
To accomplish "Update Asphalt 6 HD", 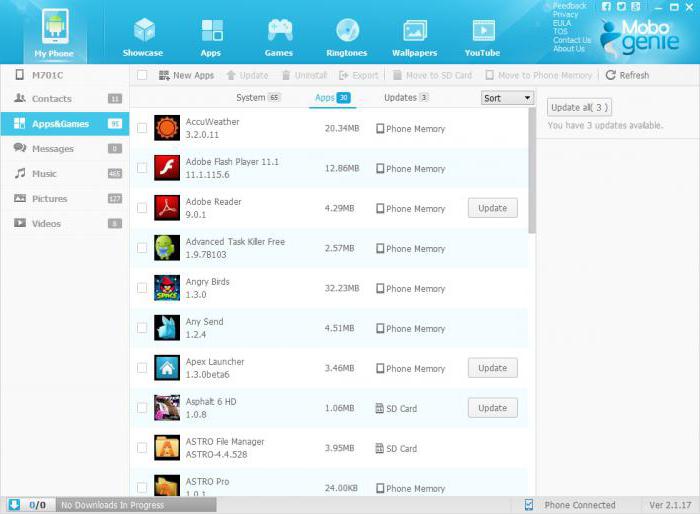I will pyautogui.click(x=492, y=408).
